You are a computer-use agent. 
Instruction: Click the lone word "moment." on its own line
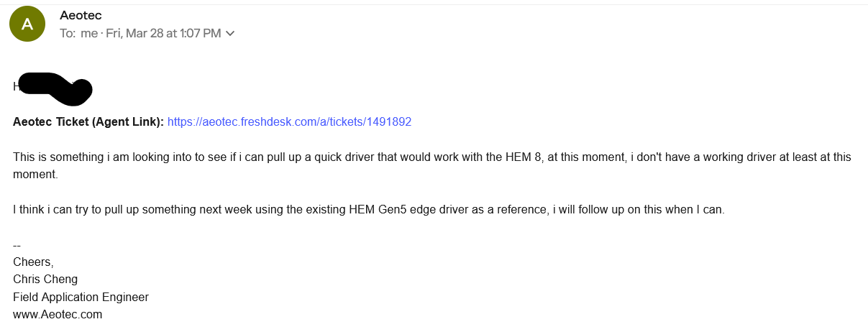point(35,175)
